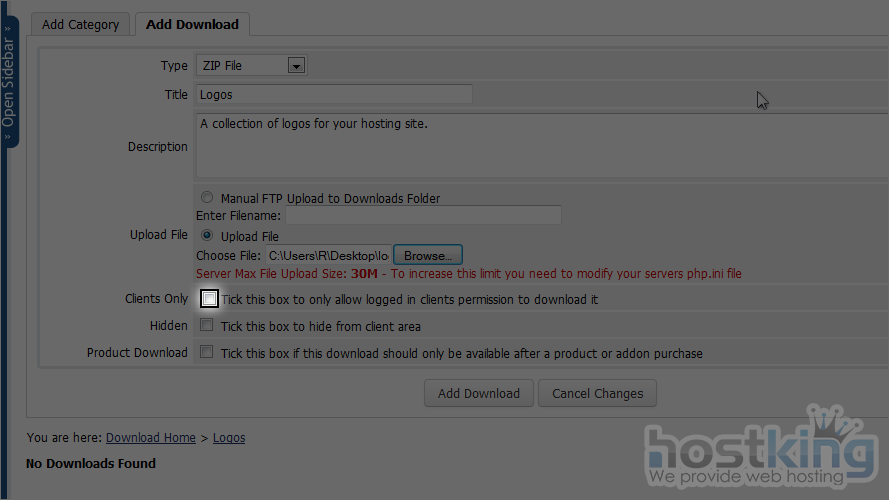The image size is (889, 500).
Task: Follow the Logos breadcrumb link
Action: (229, 438)
